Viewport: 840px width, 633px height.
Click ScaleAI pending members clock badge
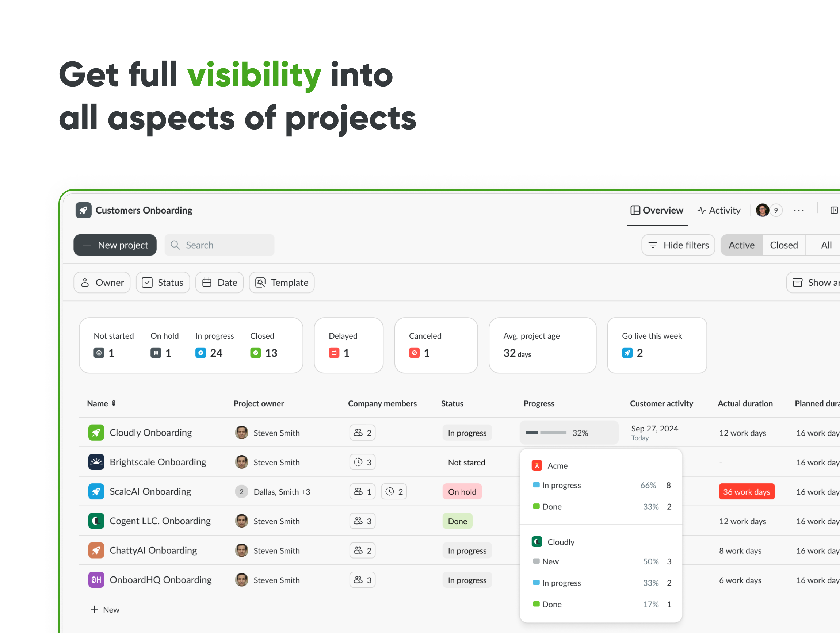(394, 492)
